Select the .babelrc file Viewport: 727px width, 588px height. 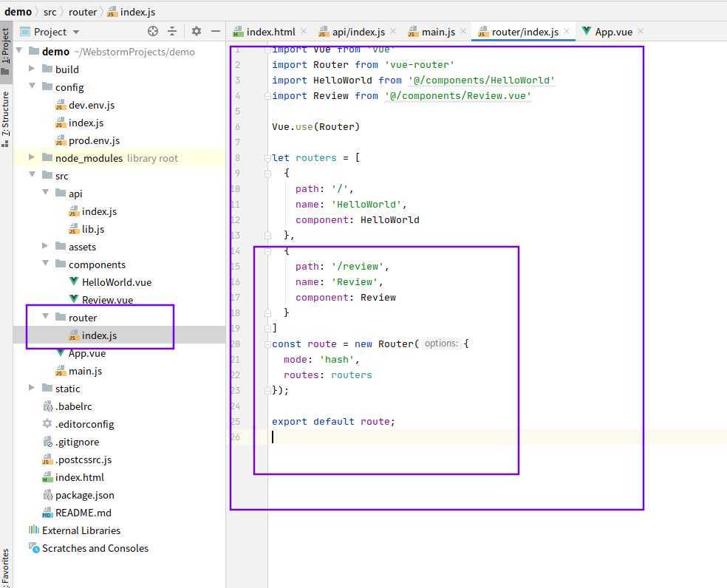pos(73,407)
